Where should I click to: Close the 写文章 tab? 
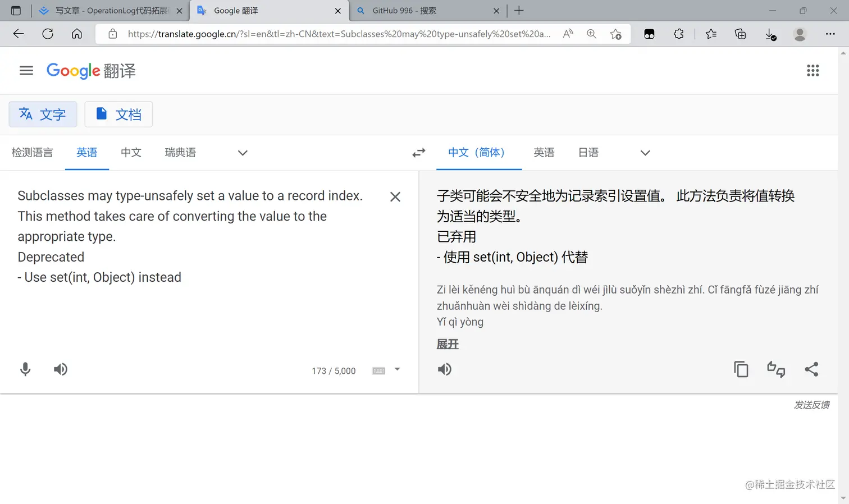click(180, 11)
